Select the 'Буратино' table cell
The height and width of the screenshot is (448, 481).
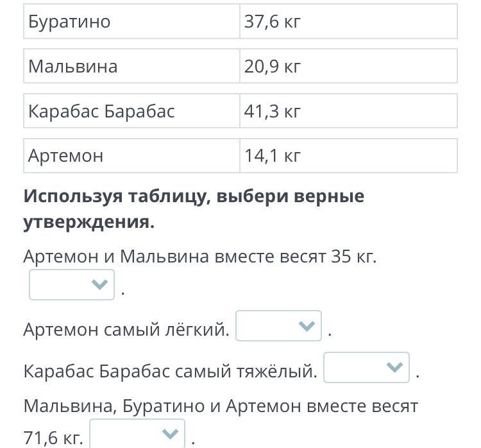pyautogui.click(x=131, y=22)
